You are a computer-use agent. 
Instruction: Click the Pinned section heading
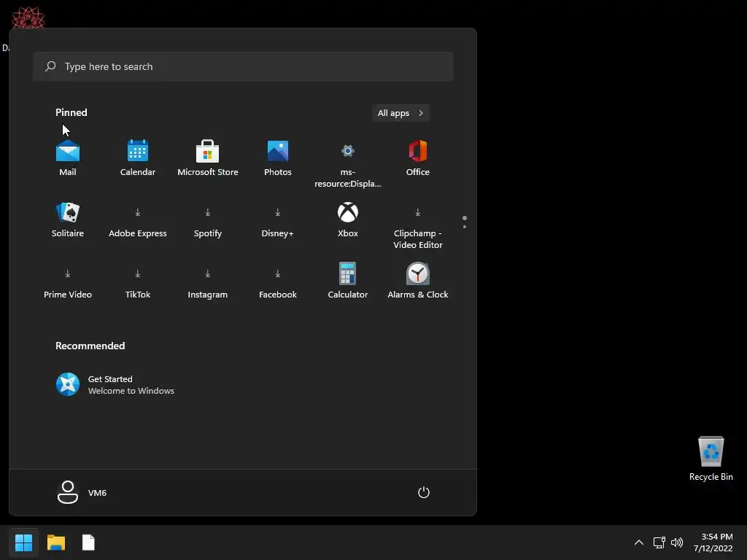[x=71, y=112]
